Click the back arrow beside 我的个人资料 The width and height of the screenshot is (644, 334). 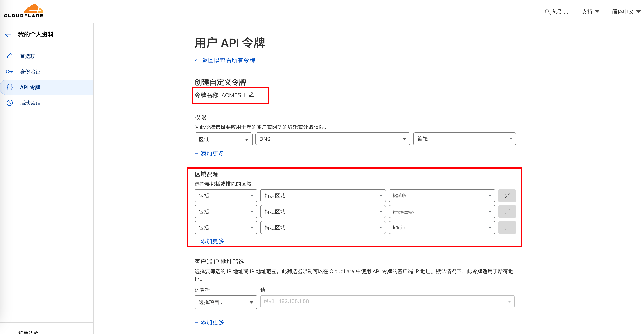[8, 34]
